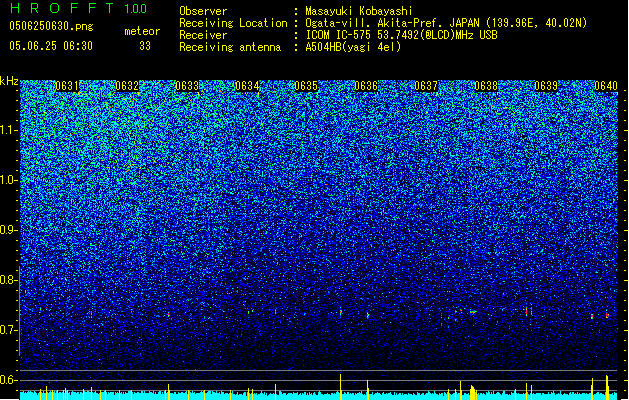Click the 0.6 frequency axis label
The image size is (629, 400).
8,380
